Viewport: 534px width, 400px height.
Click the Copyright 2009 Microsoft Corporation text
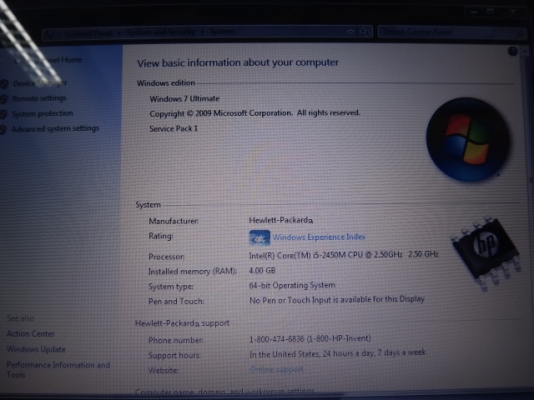point(255,113)
